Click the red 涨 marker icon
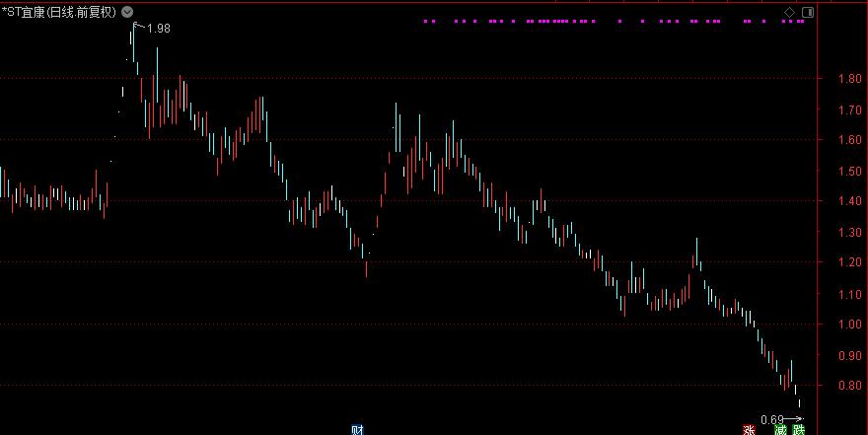Image resolution: width=868 pixels, height=435 pixels. (x=749, y=429)
